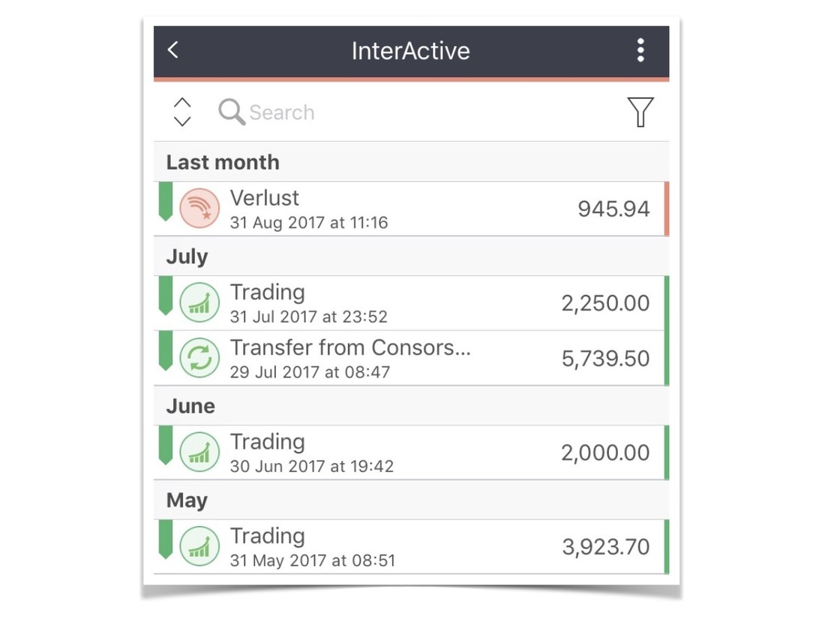The image size is (840, 626).
Task: Click the Trading icon for 31 Jul
Action: 199,302
